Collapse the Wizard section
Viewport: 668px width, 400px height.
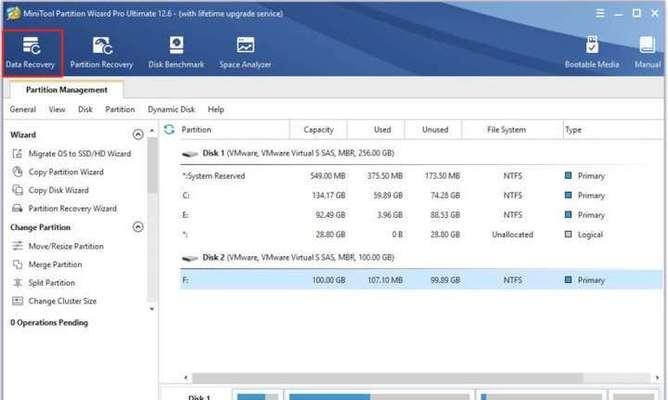[138, 135]
